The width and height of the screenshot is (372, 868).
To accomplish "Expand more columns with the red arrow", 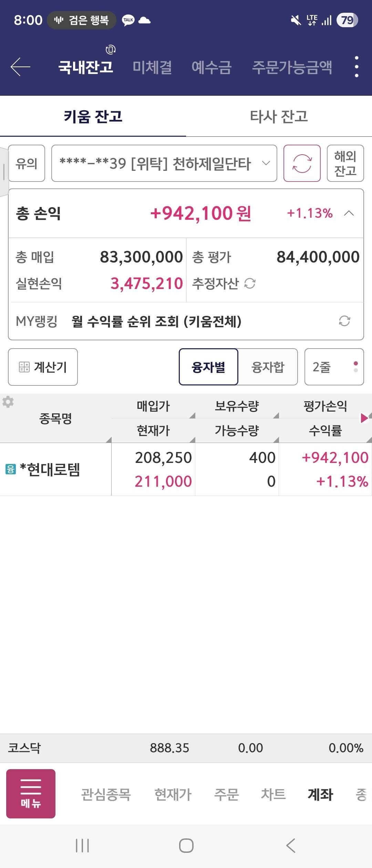I will (365, 418).
